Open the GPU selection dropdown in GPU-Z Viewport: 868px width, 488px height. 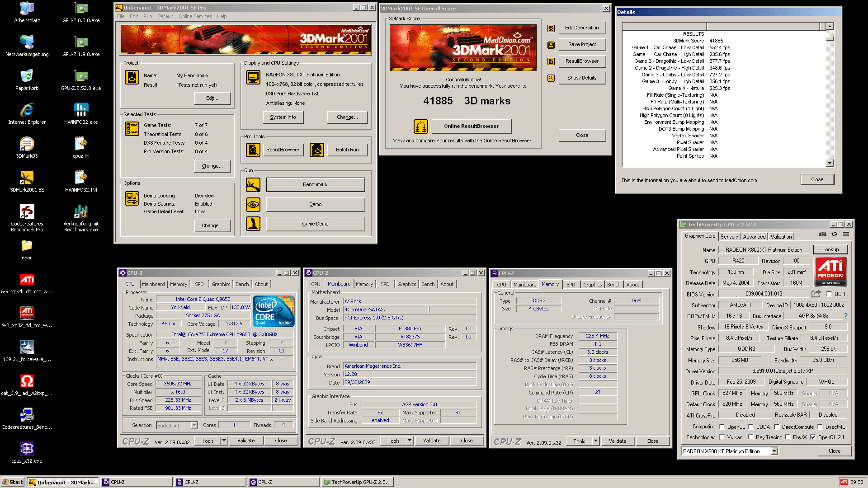coord(774,451)
